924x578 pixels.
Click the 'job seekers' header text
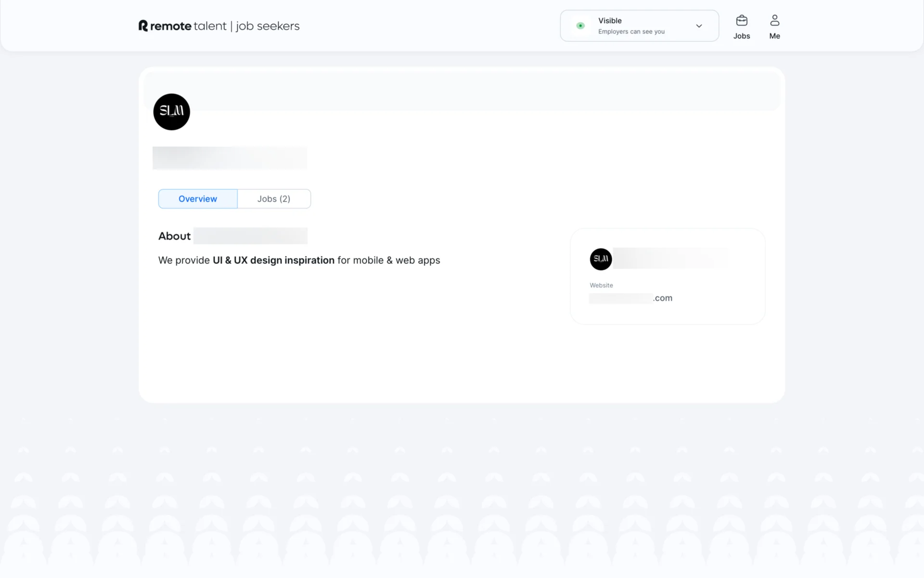point(268,26)
